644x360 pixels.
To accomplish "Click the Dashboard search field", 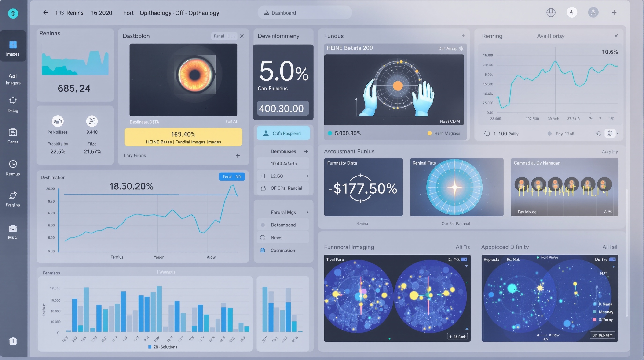I will (305, 12).
